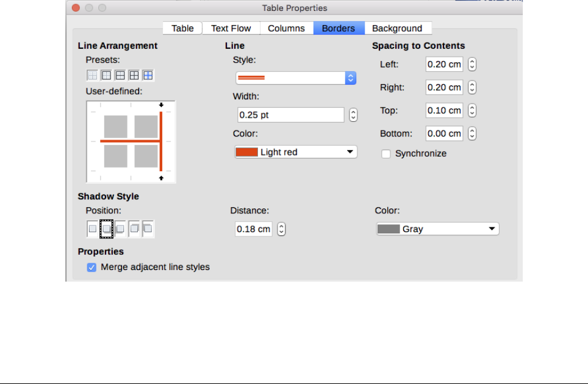Screen dimensions: 588x384
Task: Switch to the Text Flow tab
Action: pos(231,28)
